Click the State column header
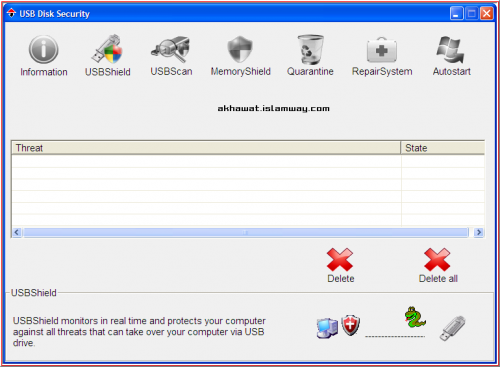The width and height of the screenshot is (500, 367). [x=443, y=148]
